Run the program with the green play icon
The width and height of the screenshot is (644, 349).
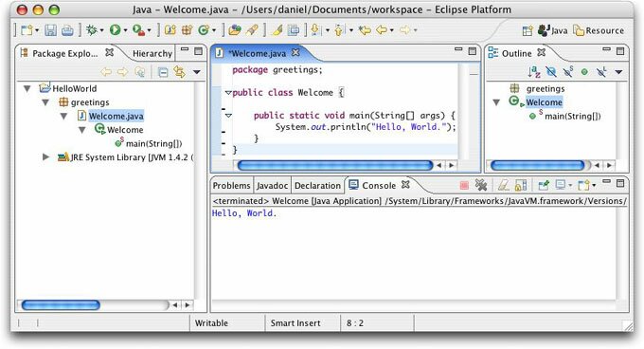115,30
